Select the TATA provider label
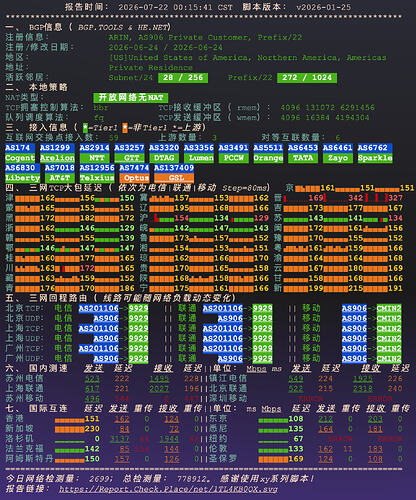The width and height of the screenshot is (416, 500). pos(303,158)
